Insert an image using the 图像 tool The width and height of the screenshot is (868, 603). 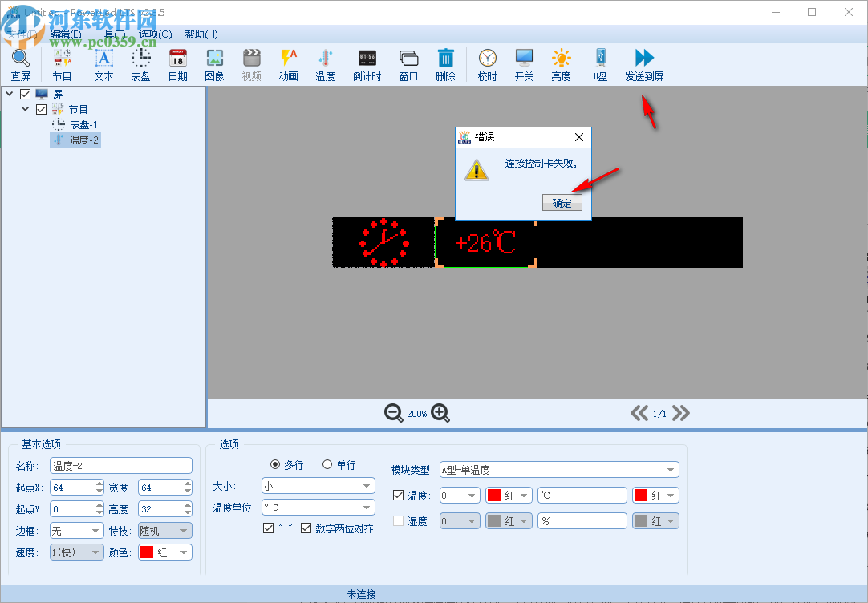click(213, 63)
